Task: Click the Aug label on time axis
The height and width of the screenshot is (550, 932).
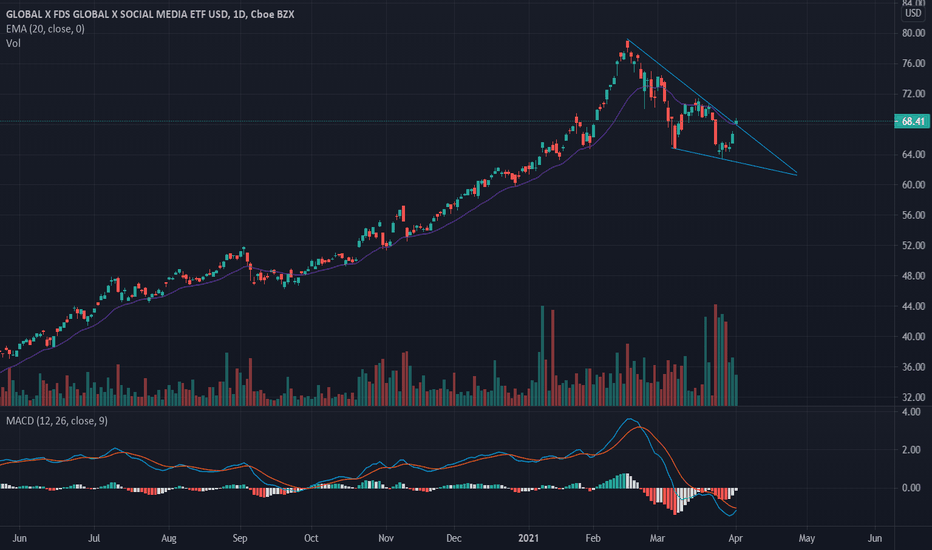Action: (x=169, y=538)
